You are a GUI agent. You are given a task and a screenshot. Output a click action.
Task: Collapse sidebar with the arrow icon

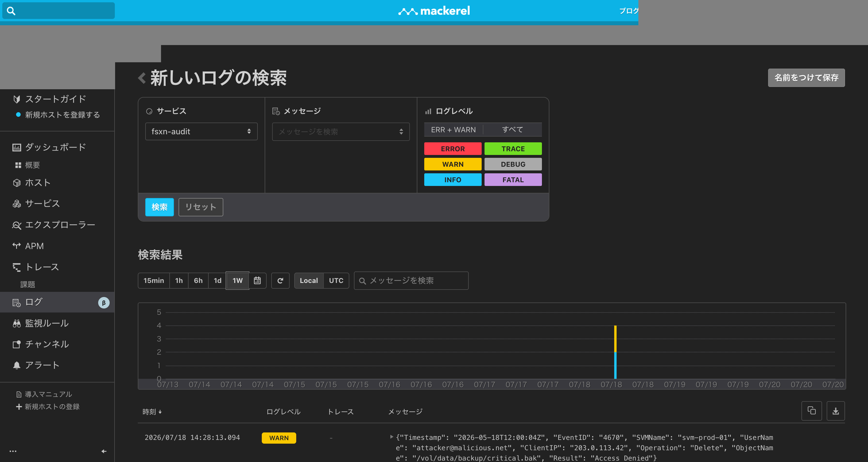point(104,451)
